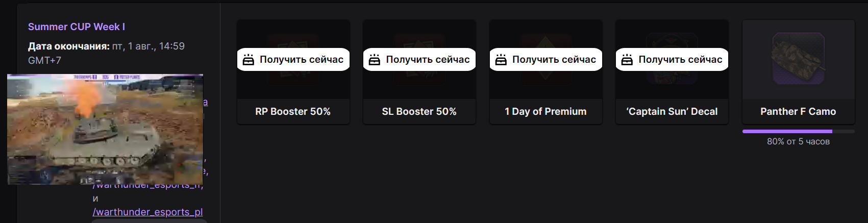
Task: Select the SL Booster 50% card label
Action: pos(419,111)
